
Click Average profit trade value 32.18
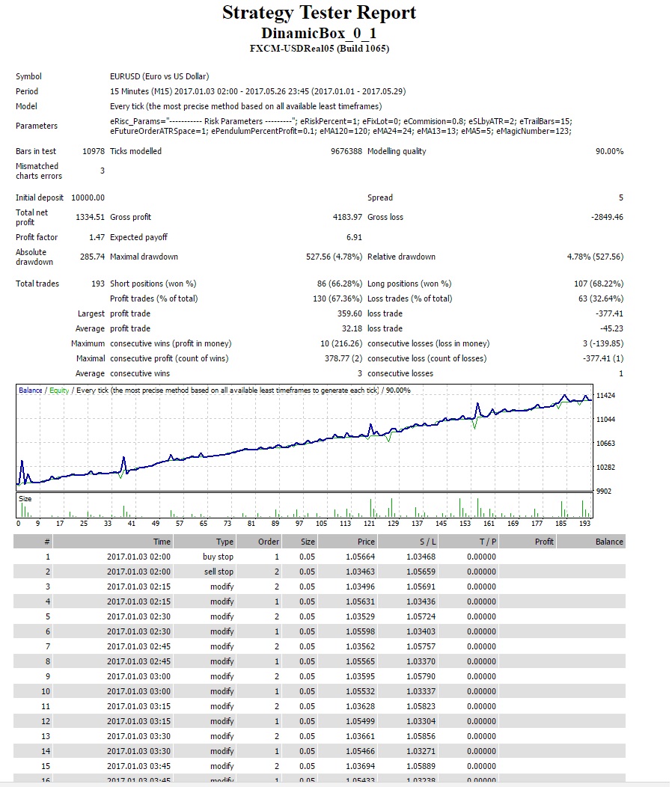[x=352, y=328]
